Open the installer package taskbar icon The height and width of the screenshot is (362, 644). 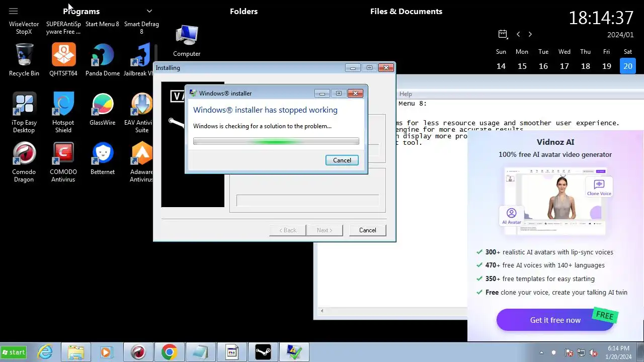(x=231, y=352)
